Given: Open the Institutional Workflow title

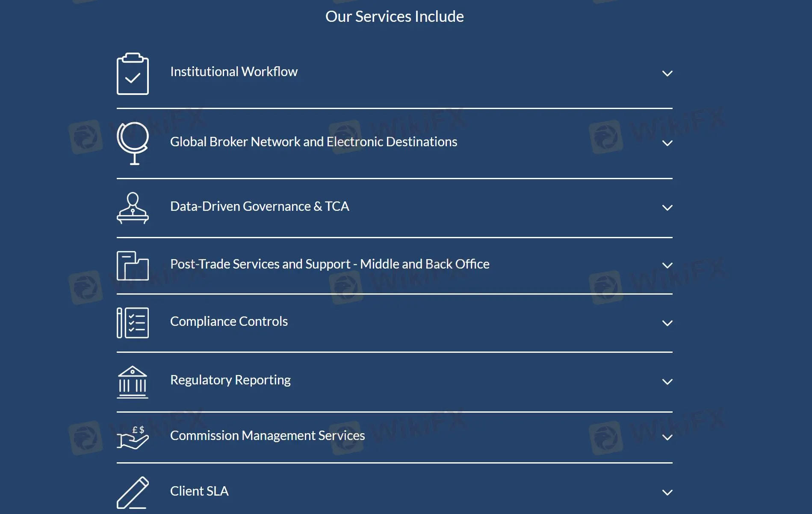Looking at the screenshot, I should tap(234, 72).
